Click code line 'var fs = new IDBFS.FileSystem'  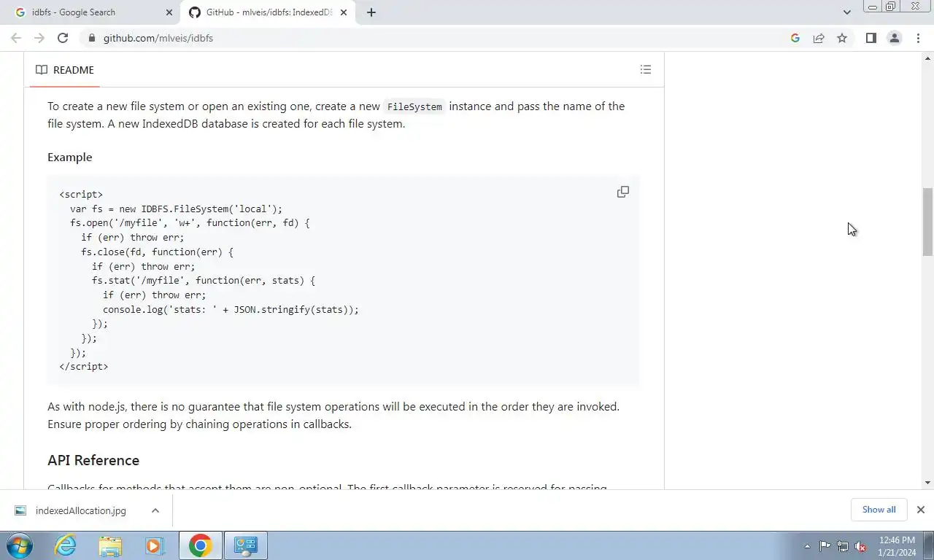(176, 209)
